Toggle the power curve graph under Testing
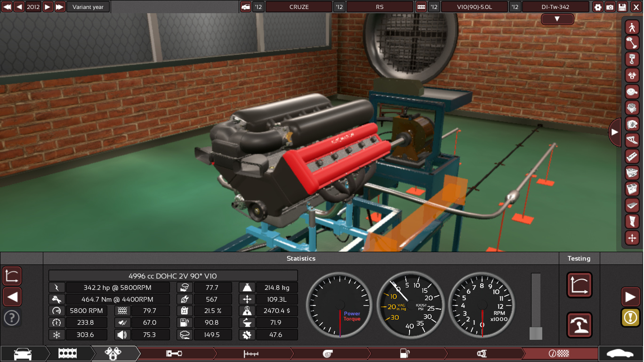This screenshot has width=644, height=362. coord(579,285)
